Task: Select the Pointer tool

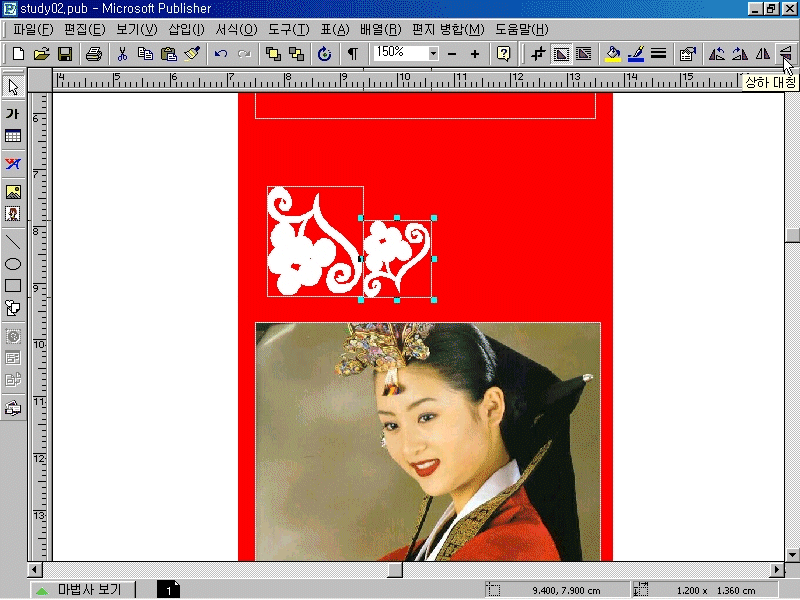Action: (13, 87)
